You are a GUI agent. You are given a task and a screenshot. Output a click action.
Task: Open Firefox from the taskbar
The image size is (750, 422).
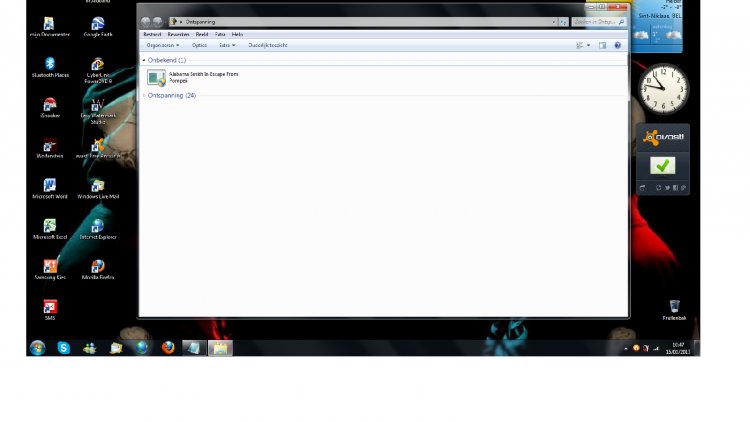(x=168, y=348)
